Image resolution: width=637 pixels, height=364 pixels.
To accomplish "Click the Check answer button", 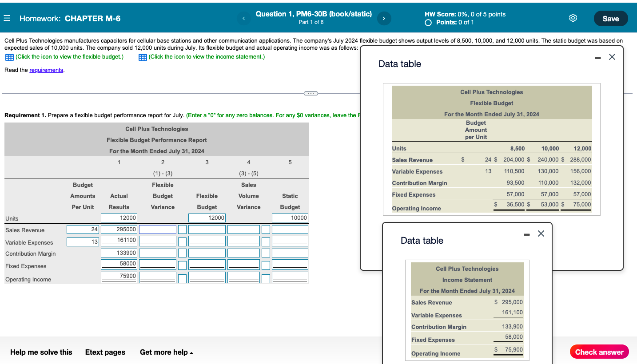I will point(599,352).
